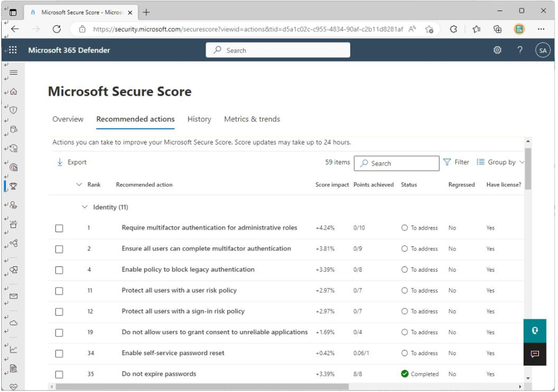558x392 pixels.
Task: Open the black feedback chat widget
Action: 535,354
